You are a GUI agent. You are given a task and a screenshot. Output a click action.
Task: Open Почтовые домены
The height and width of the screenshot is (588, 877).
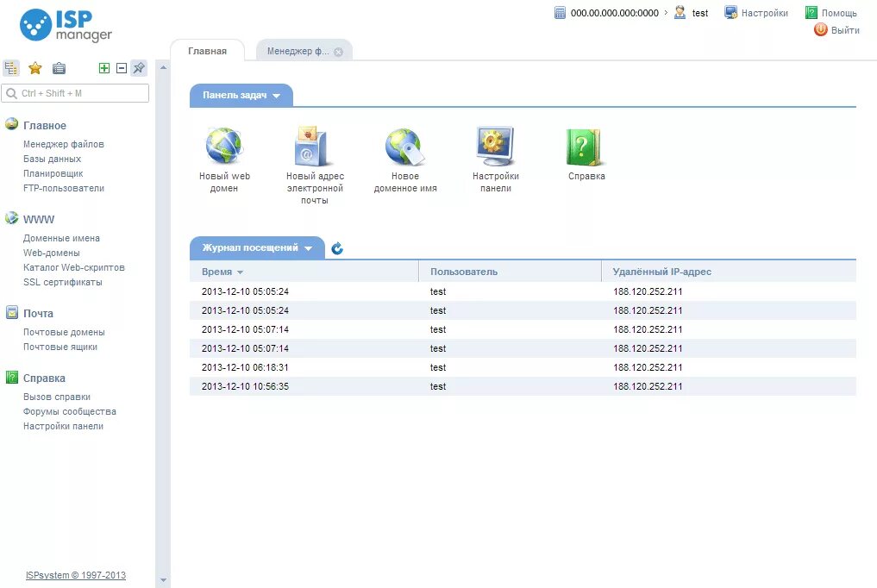pyautogui.click(x=64, y=332)
